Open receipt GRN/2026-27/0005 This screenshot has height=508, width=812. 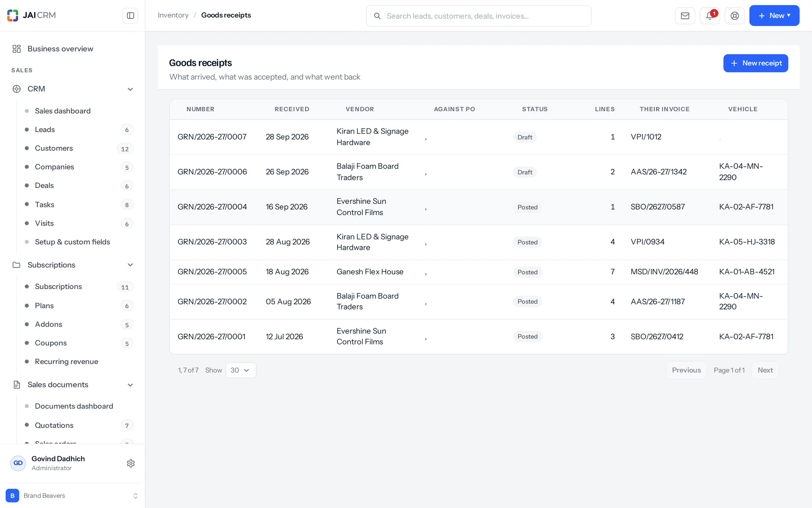(212, 272)
